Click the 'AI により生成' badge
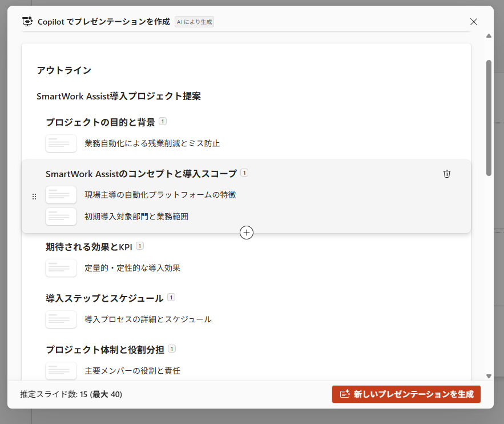This screenshot has height=424, width=504. pos(195,22)
